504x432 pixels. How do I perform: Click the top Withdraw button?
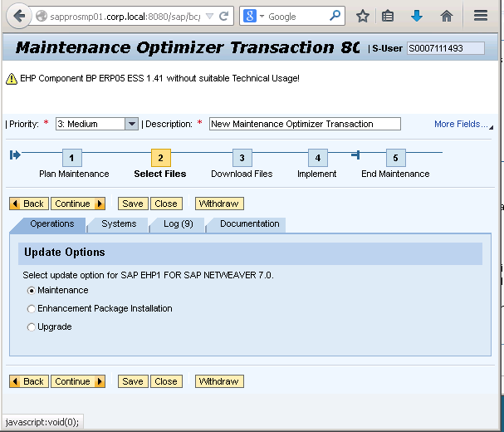[x=219, y=204]
